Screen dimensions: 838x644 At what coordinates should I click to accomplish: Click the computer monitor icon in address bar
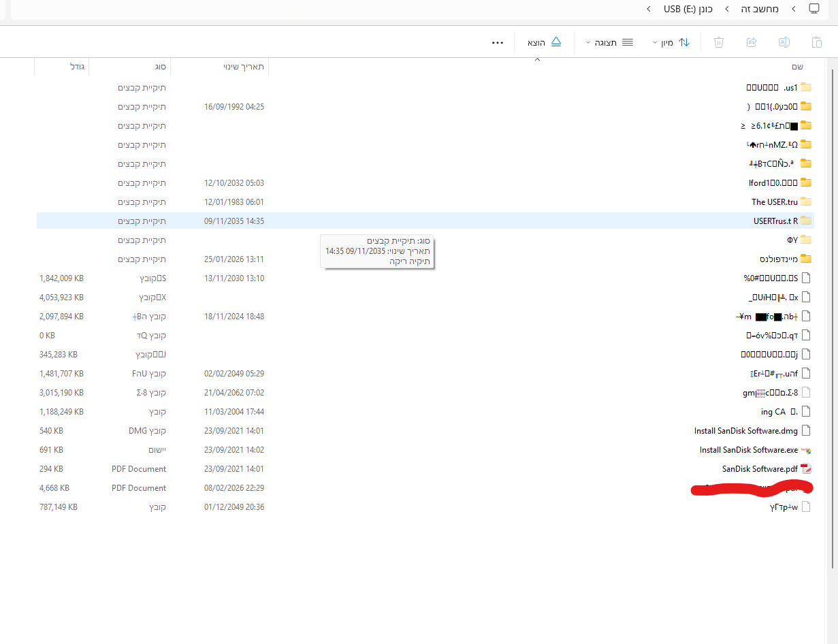[814, 9]
